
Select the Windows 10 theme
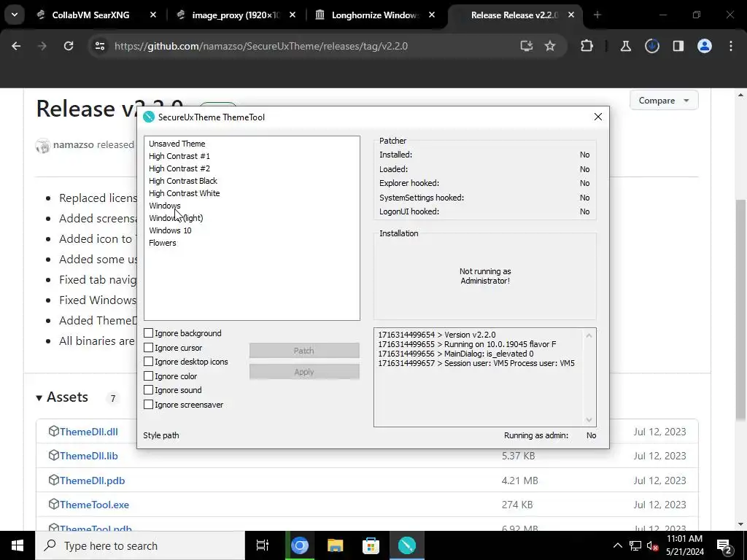pyautogui.click(x=170, y=230)
